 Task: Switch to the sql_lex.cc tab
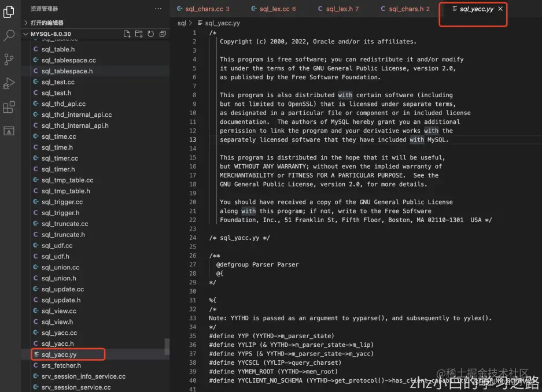[274, 9]
